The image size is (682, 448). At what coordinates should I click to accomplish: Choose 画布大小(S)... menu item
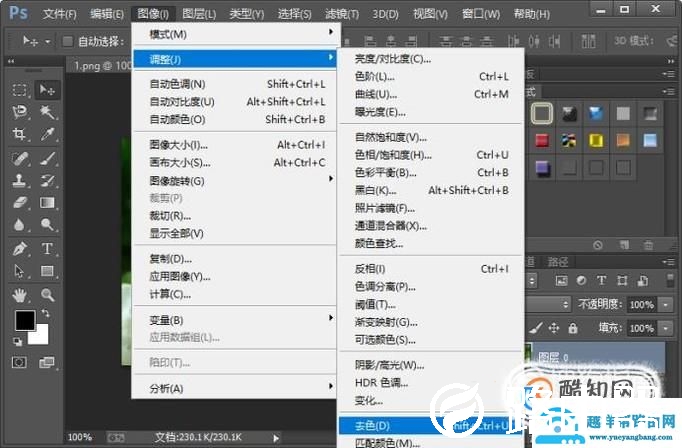[x=236, y=163]
